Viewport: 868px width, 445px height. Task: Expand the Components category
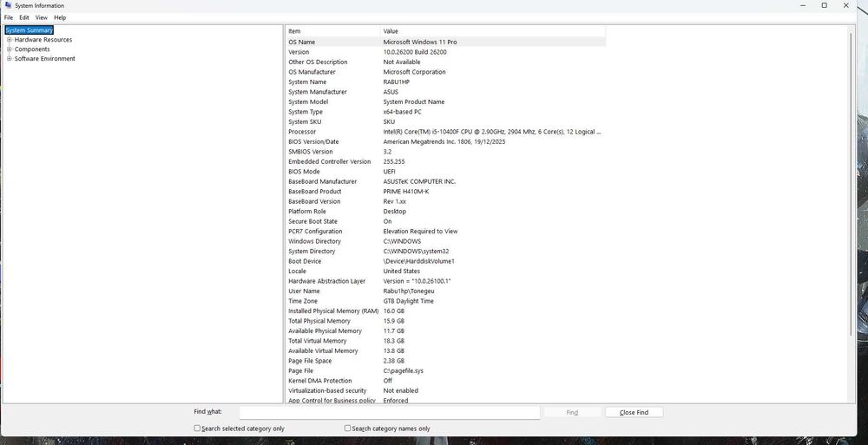tap(9, 49)
